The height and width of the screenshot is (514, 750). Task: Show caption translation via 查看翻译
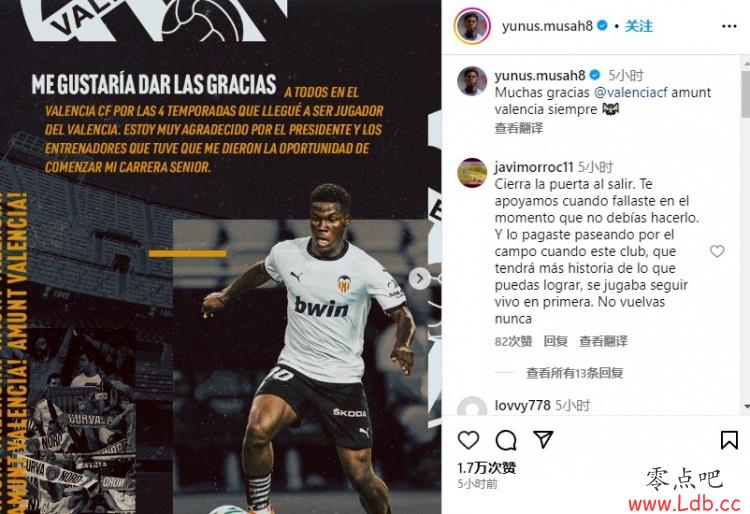[518, 128]
